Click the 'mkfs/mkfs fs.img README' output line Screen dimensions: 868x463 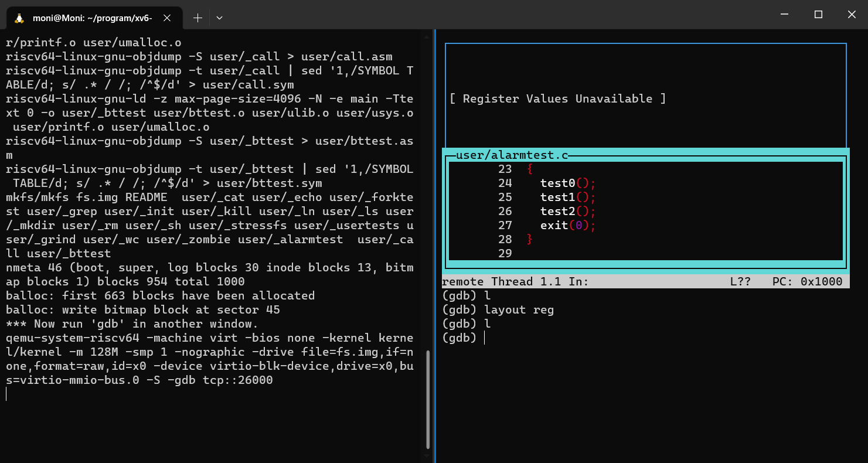(210, 226)
